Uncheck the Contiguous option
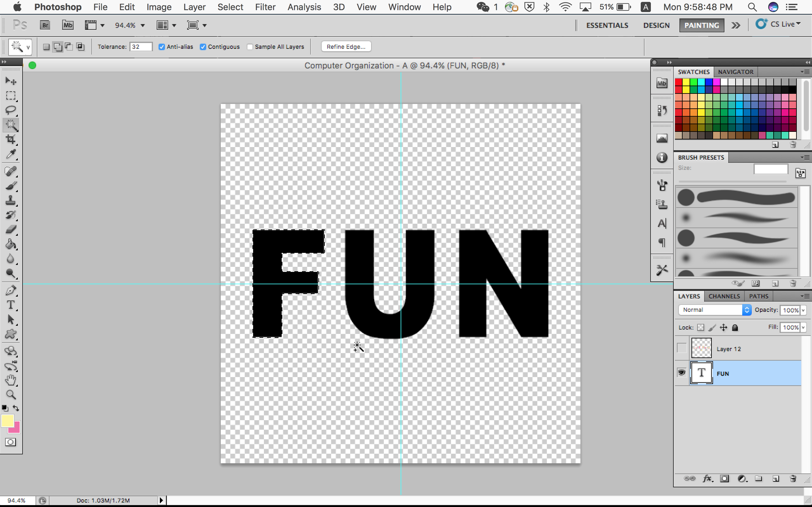The height and width of the screenshot is (507, 812). [x=203, y=47]
